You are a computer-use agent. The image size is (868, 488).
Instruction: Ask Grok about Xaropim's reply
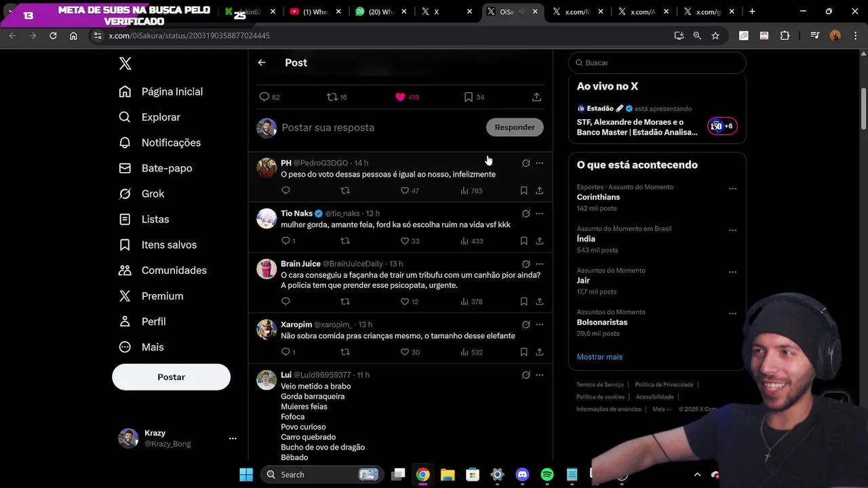(526, 325)
